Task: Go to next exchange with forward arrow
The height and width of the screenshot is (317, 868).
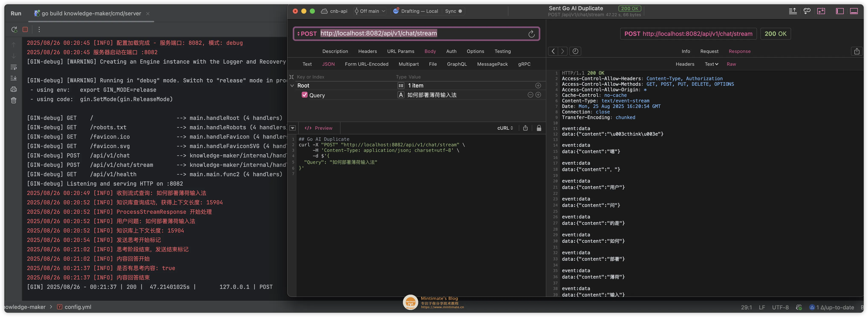Action: (x=562, y=51)
